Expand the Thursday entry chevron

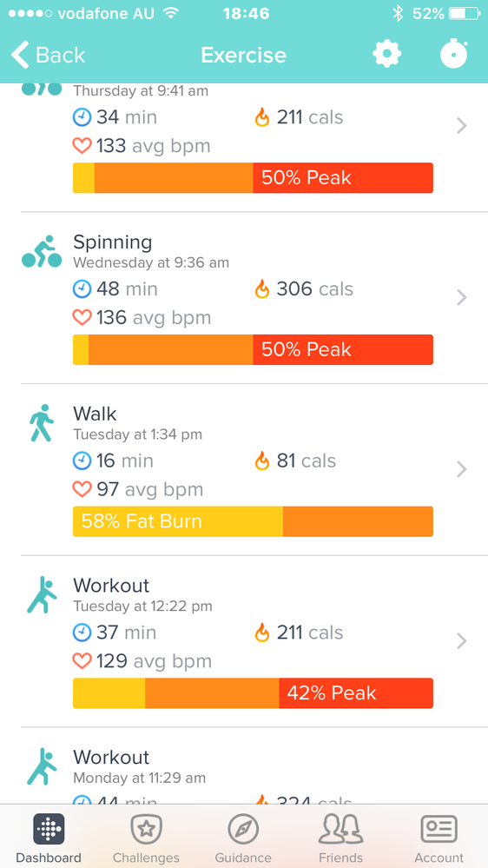[461, 126]
